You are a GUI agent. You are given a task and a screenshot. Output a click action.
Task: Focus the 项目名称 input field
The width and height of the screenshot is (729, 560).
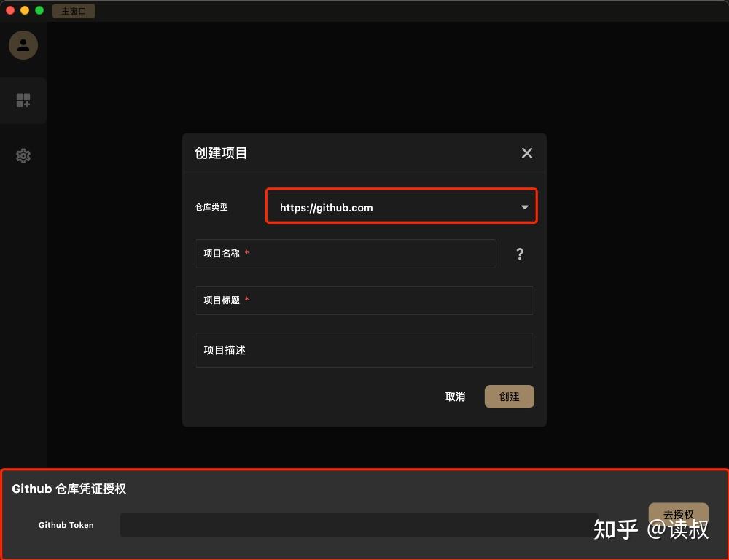coord(346,254)
